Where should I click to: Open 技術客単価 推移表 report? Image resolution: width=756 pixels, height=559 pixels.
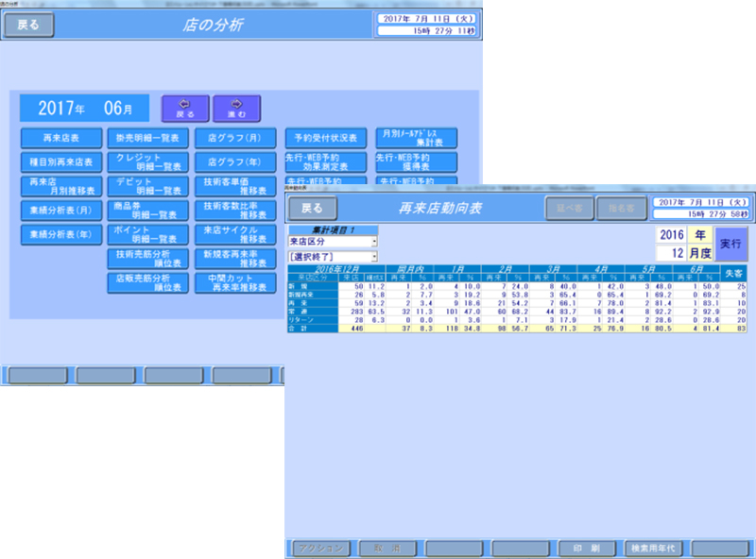235,186
